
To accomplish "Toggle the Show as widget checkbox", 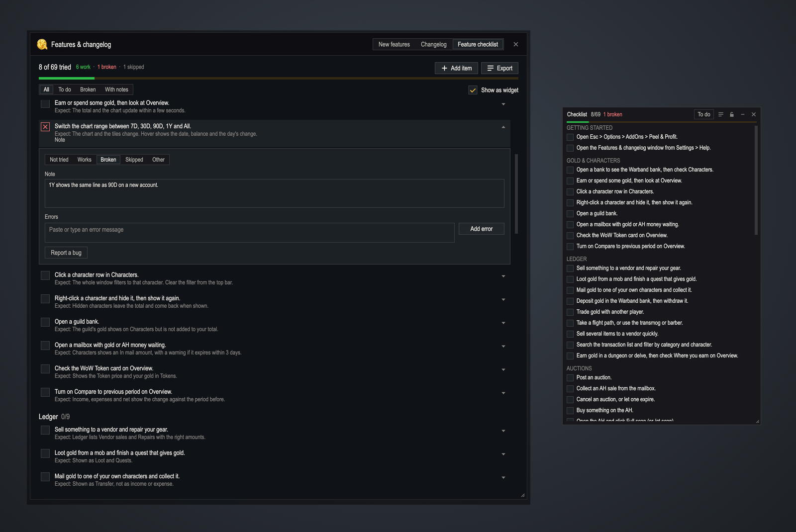I will (473, 90).
